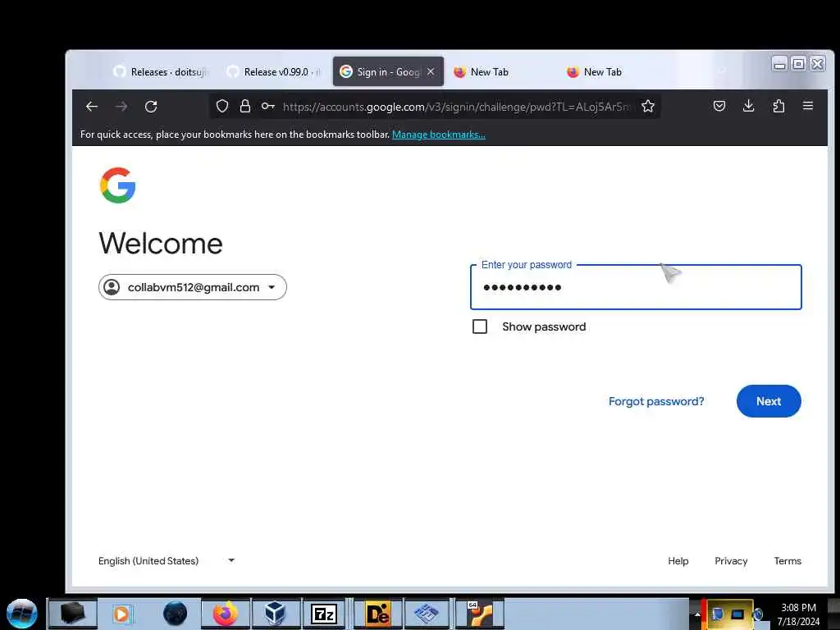This screenshot has height=630, width=840.
Task: Open the black folder taskbar icon
Action: click(72, 614)
